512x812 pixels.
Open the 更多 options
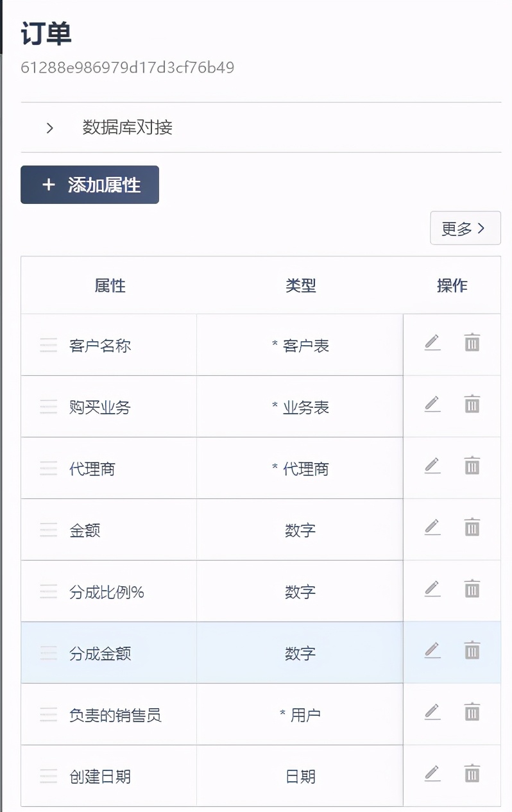(465, 228)
